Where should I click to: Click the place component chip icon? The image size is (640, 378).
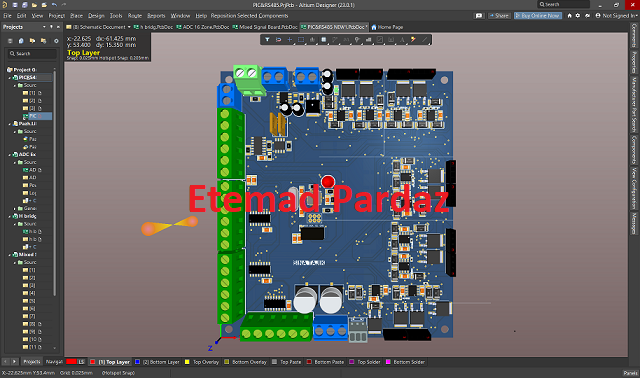coord(324,40)
